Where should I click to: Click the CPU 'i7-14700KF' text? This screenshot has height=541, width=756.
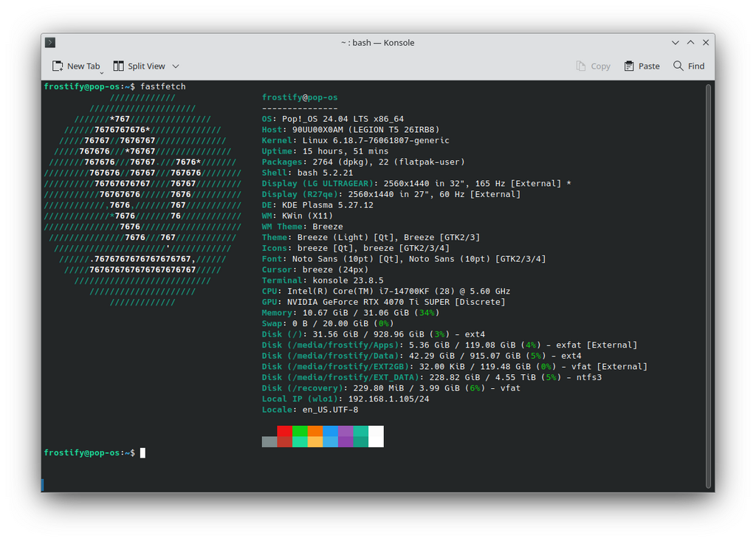pyautogui.click(x=404, y=291)
